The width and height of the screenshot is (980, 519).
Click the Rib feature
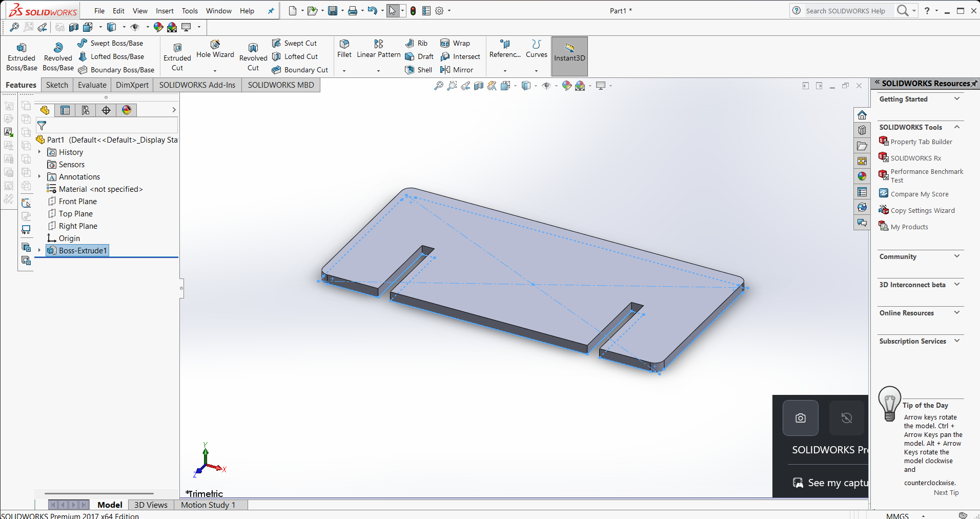point(417,43)
